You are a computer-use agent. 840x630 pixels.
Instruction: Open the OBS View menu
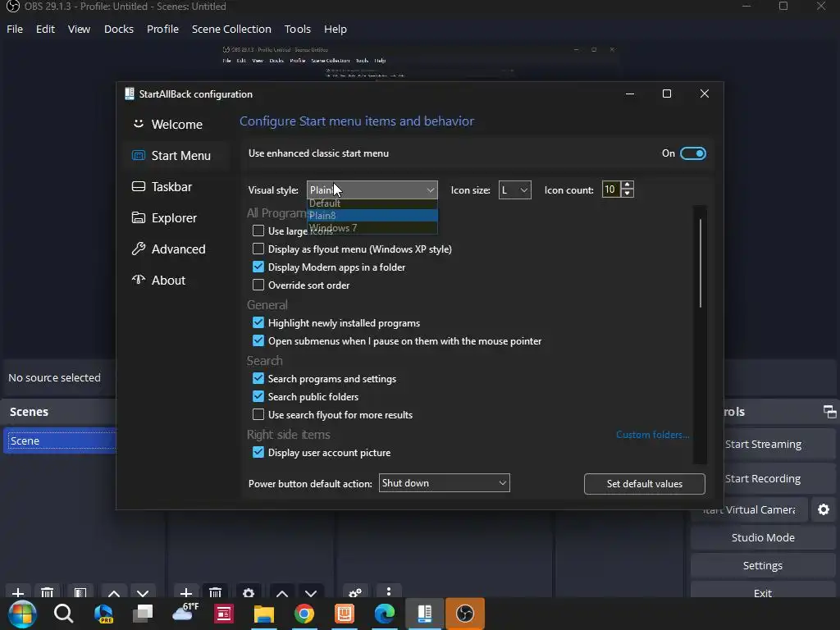coord(79,29)
